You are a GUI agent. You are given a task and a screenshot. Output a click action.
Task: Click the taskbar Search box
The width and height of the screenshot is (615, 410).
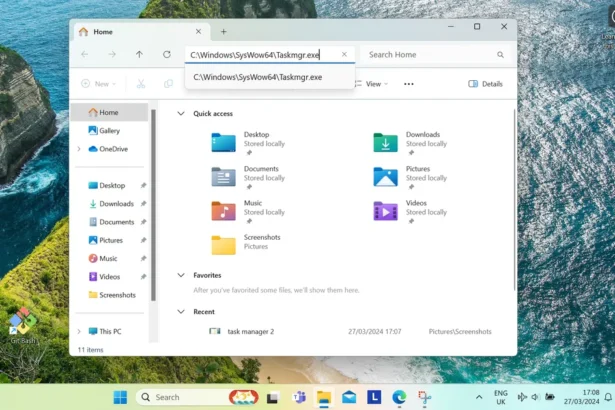(197, 397)
